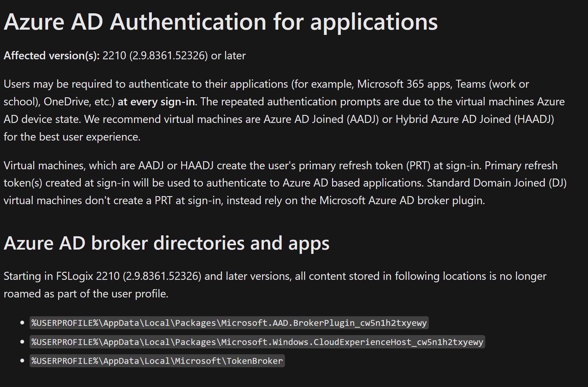Click the line starting 'Starting in FSLogix 2210'
Image resolution: width=588 pixels, height=387 pixels.
coord(275,276)
